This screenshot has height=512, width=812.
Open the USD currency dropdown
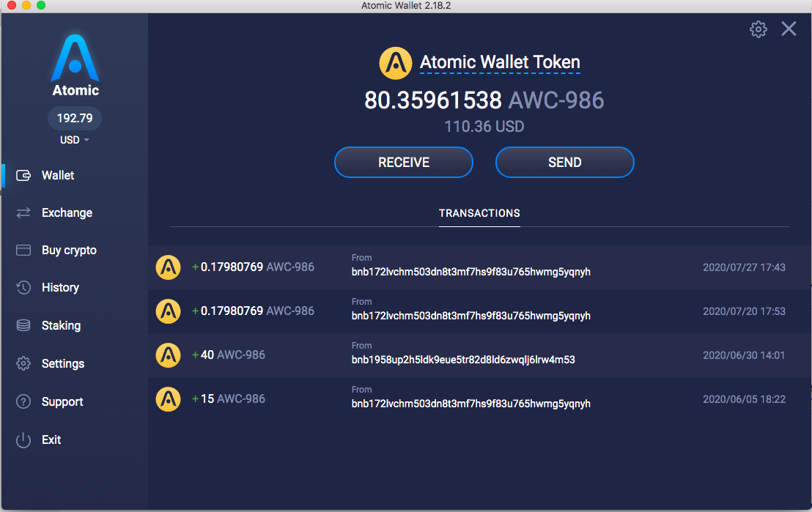(x=75, y=140)
